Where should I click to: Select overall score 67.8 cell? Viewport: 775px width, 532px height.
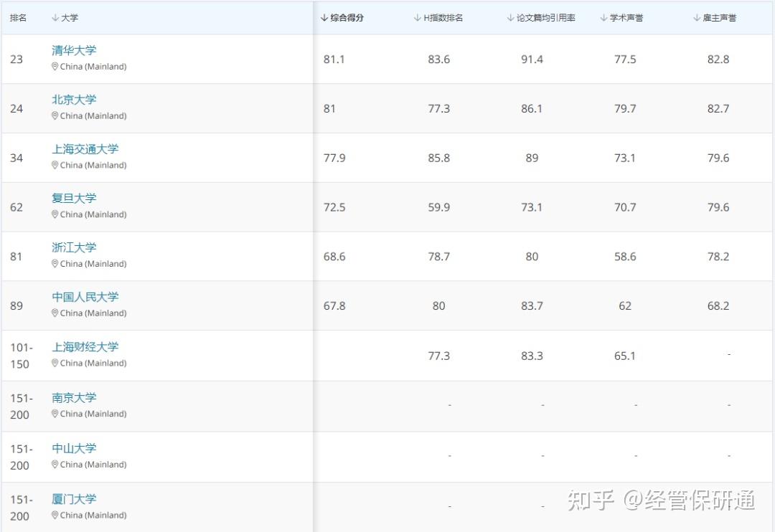[334, 306]
